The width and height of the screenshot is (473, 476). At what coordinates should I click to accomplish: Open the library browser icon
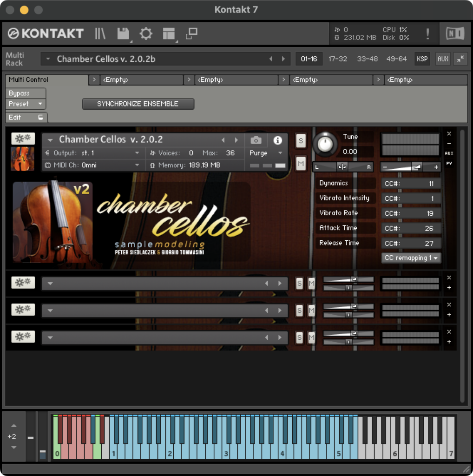click(100, 33)
